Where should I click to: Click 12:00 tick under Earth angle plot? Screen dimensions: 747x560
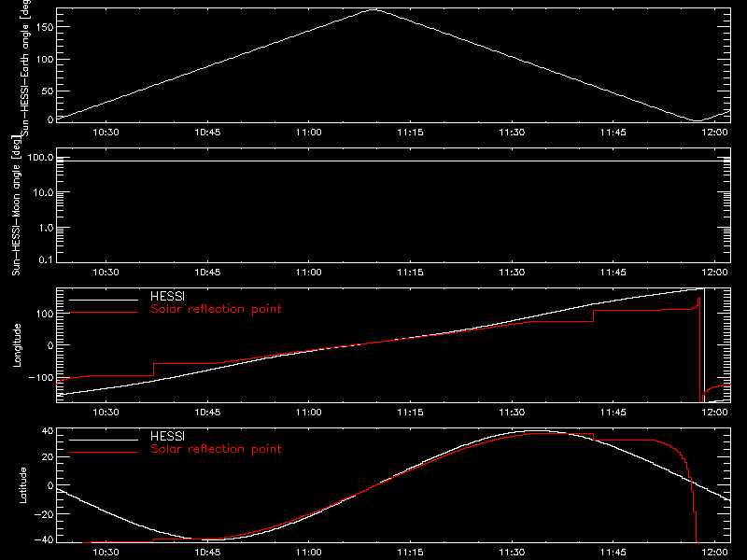click(x=714, y=133)
